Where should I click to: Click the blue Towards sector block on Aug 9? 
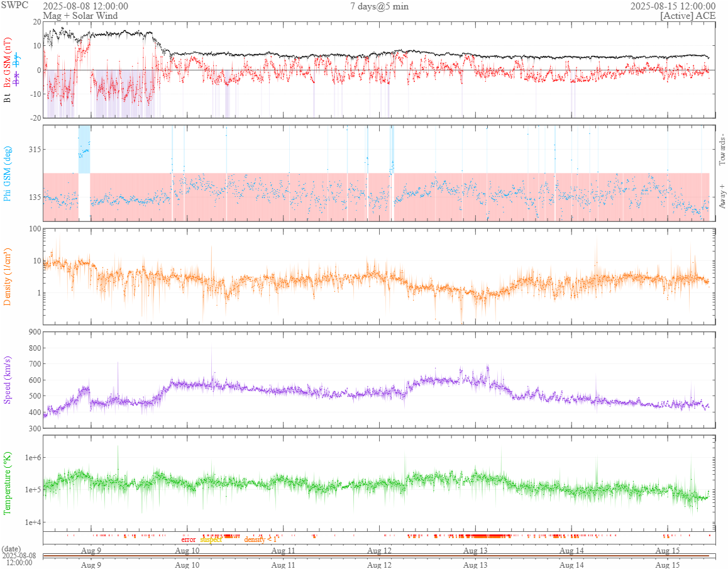(x=84, y=149)
